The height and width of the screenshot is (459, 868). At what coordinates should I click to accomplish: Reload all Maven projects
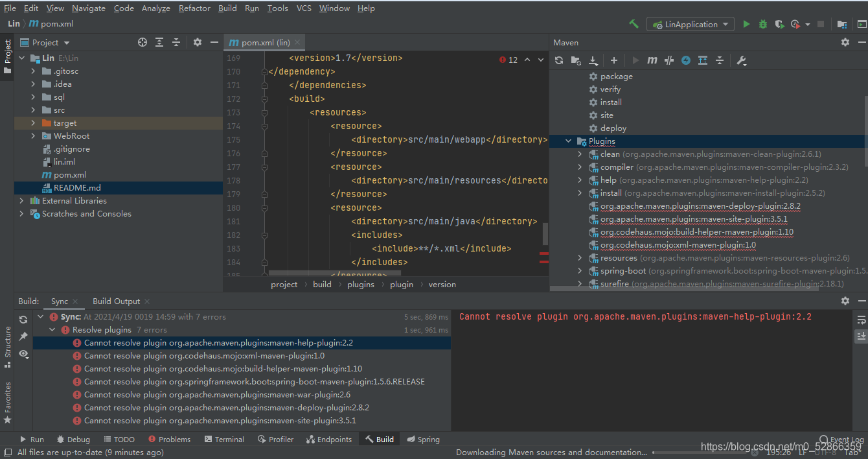pos(558,60)
